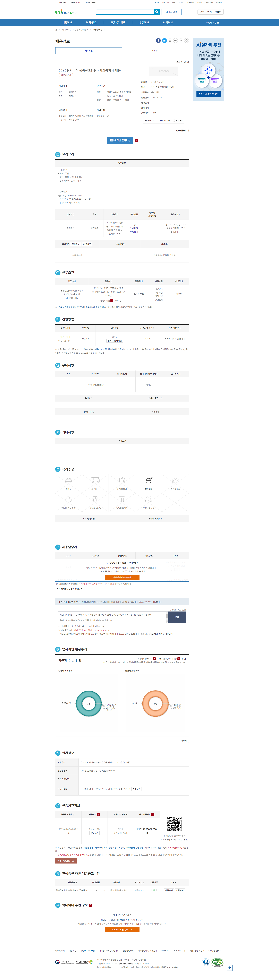Click the 회원가입 link at top
The height and width of the screenshot is (980, 279).
click(165, 2)
